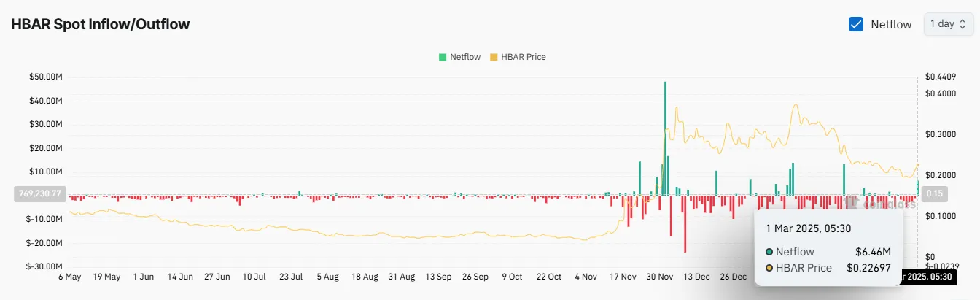Click the HBAR Spot Inflow/Outflow chart title
The height and width of the screenshot is (300, 980).
tap(100, 24)
